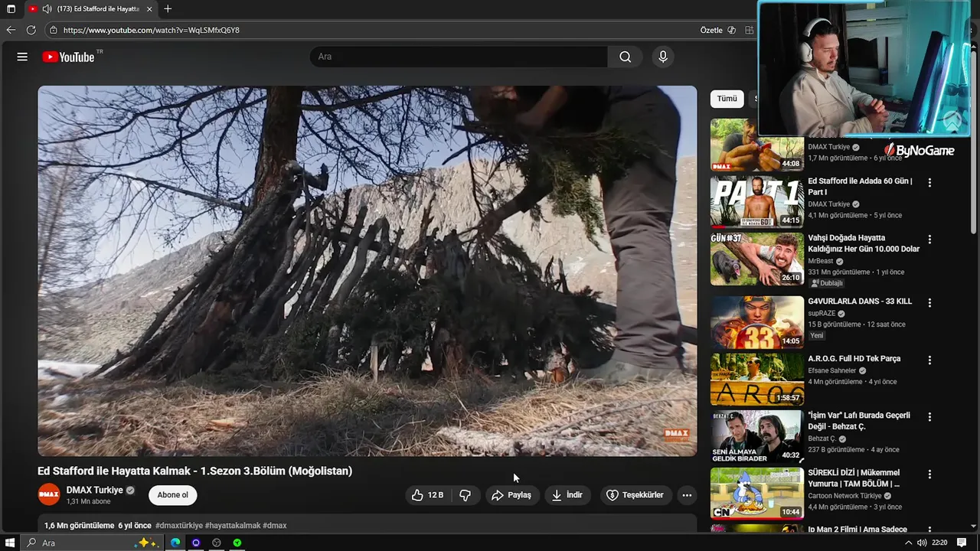The height and width of the screenshot is (551, 980).
Task: Open options for SÜREKLİ DİZİ Mükemmel Yumurta
Action: [929, 474]
